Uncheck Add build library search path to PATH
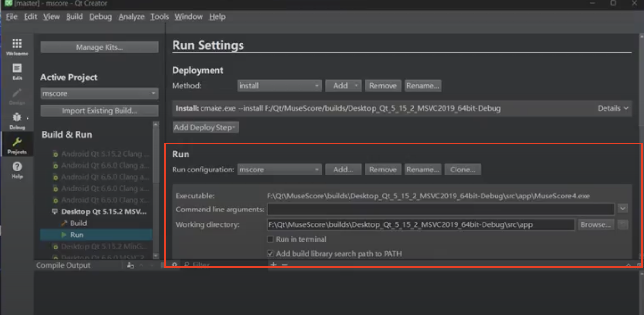 click(270, 253)
